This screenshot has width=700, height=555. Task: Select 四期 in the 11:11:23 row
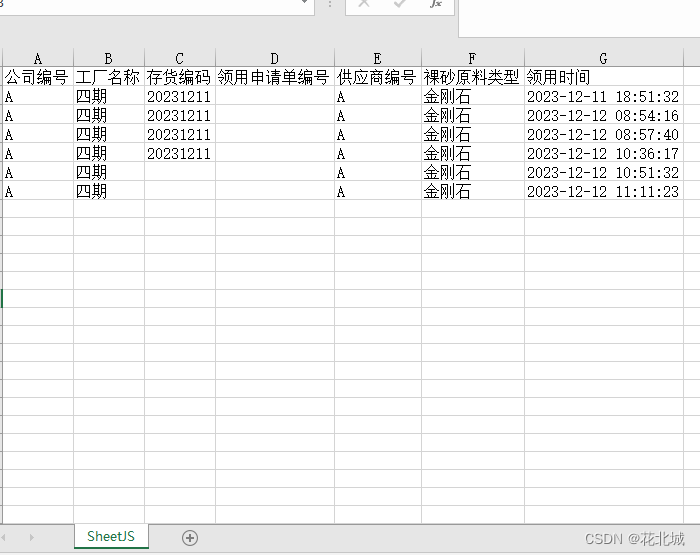[x=108, y=191]
